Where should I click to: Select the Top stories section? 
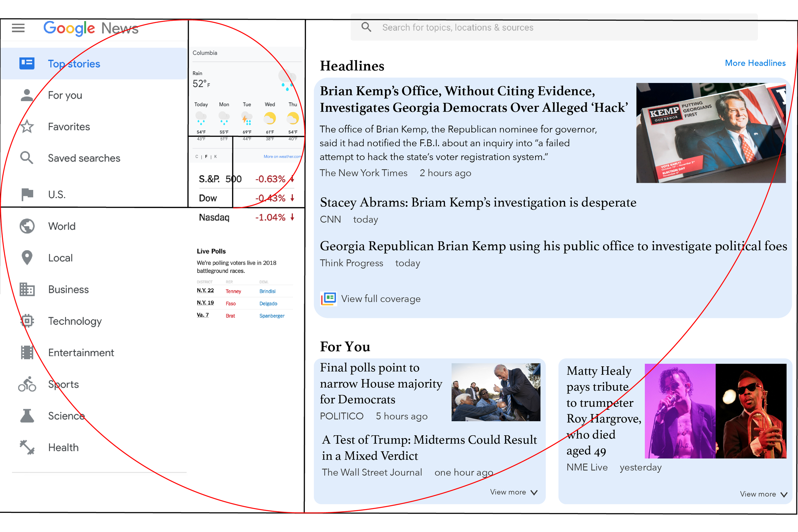point(74,64)
